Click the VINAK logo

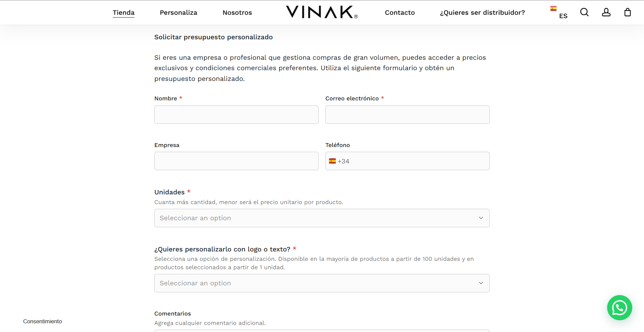(322, 12)
